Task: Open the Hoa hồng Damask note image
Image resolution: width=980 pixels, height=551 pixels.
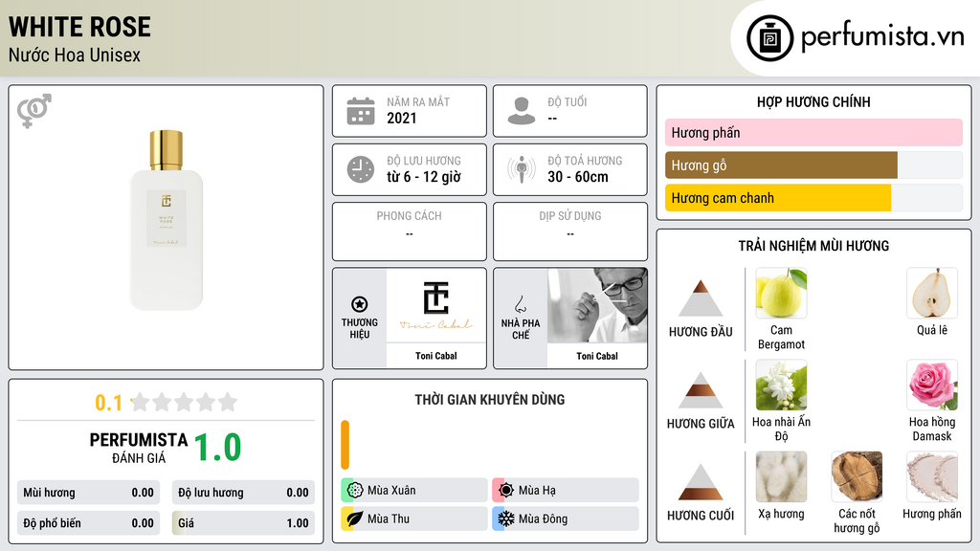Action: 932,385
